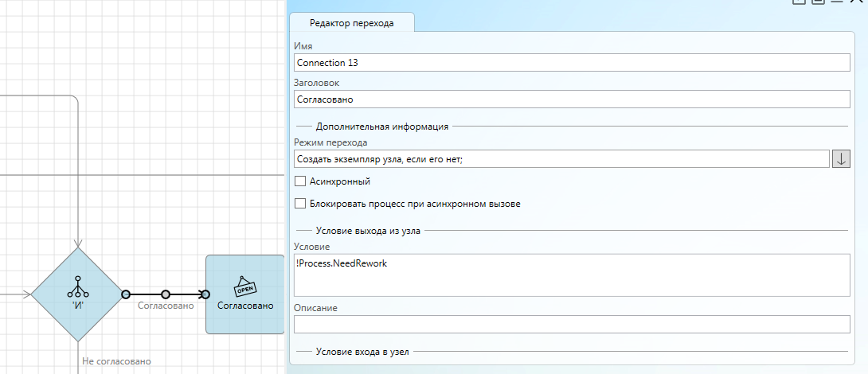Click the Заголовок field with Согласовано
Screen dimensions: 868x374
click(571, 99)
